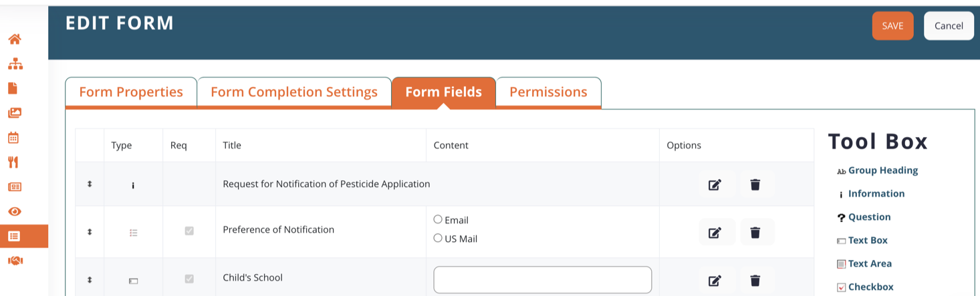Screen dimensions: 980x296
Task: Click the eye icon in sidebar
Action: (x=14, y=211)
